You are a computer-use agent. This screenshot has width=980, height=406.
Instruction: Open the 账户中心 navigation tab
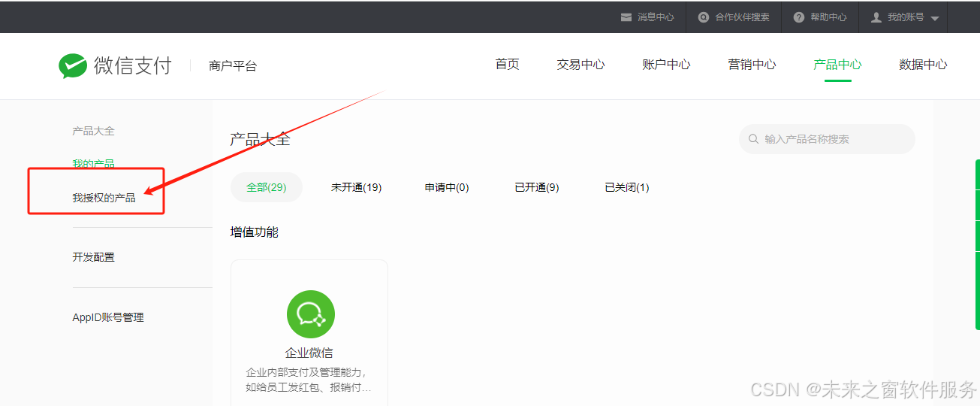666,65
